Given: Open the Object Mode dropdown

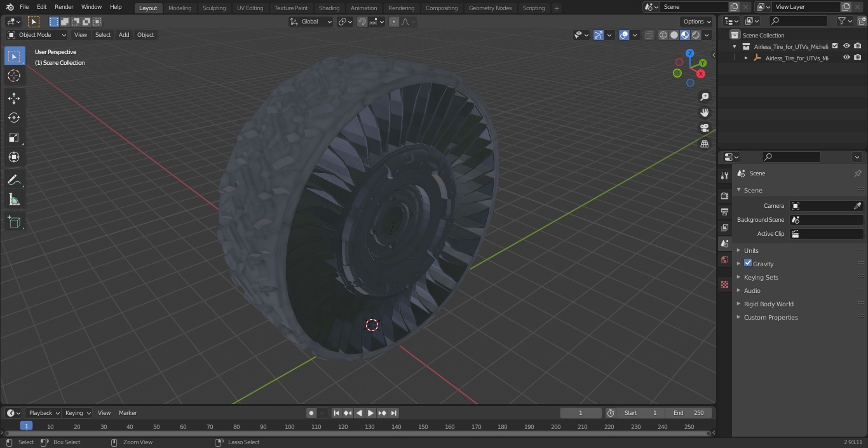Looking at the screenshot, I should point(37,35).
